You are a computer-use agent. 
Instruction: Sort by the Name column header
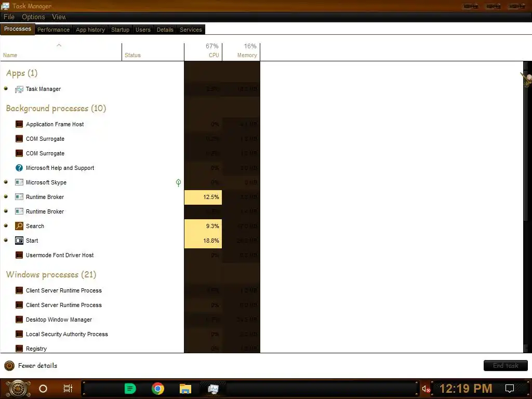click(x=61, y=52)
